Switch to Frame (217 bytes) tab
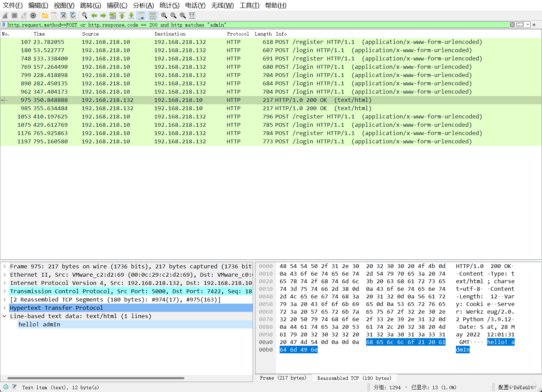The image size is (542, 392). coord(283,378)
